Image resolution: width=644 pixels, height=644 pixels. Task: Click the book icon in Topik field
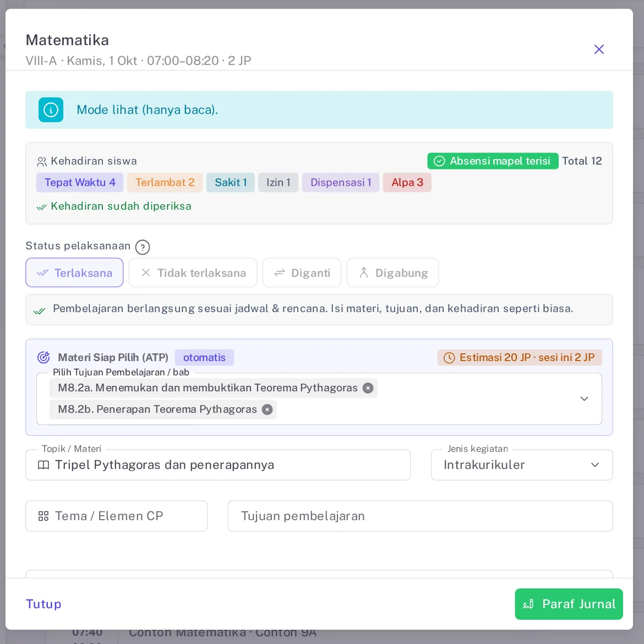[x=43, y=465]
